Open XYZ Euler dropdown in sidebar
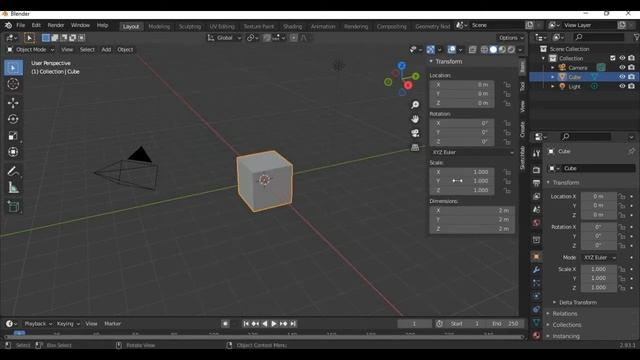The width and height of the screenshot is (640, 360). click(x=472, y=152)
